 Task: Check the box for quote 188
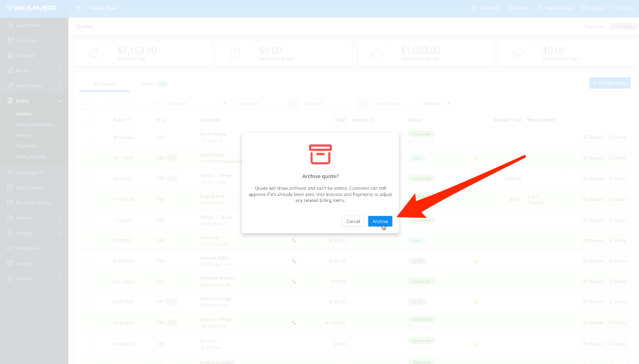point(90,178)
